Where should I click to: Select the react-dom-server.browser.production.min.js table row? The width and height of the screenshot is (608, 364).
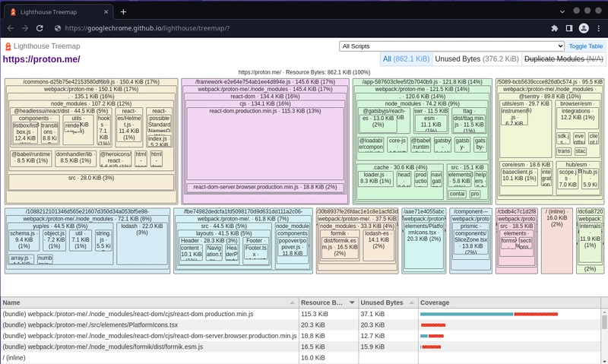(301, 336)
